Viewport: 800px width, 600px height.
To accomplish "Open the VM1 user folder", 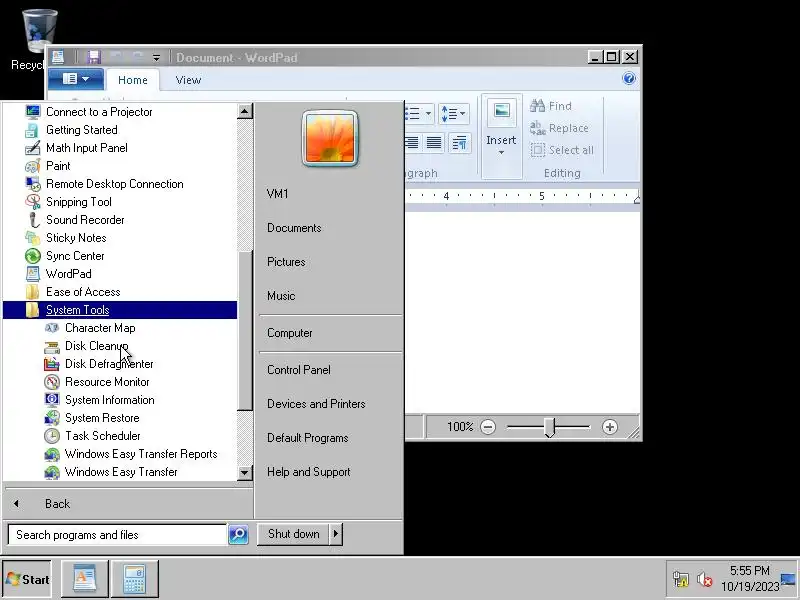I will [278, 194].
